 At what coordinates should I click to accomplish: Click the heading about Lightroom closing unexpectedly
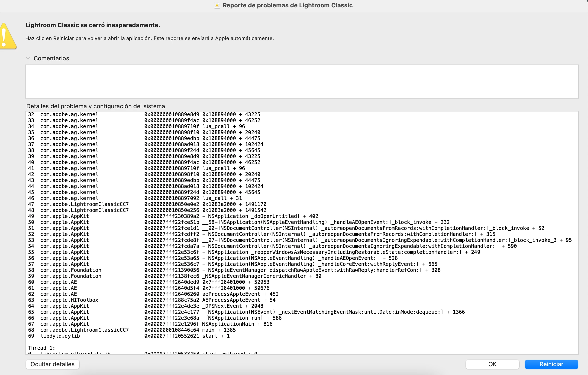(x=92, y=25)
